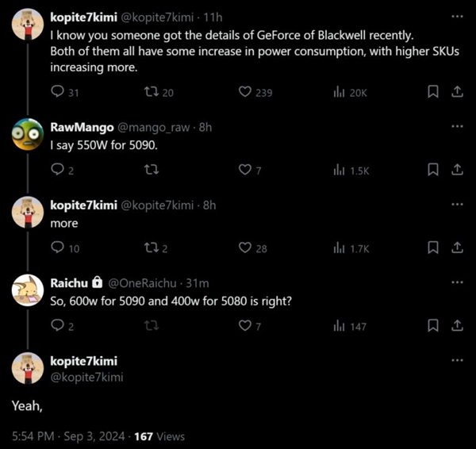476x449 pixels.
Task: Reply to RawMango's 550W tweet
Action: [57, 169]
